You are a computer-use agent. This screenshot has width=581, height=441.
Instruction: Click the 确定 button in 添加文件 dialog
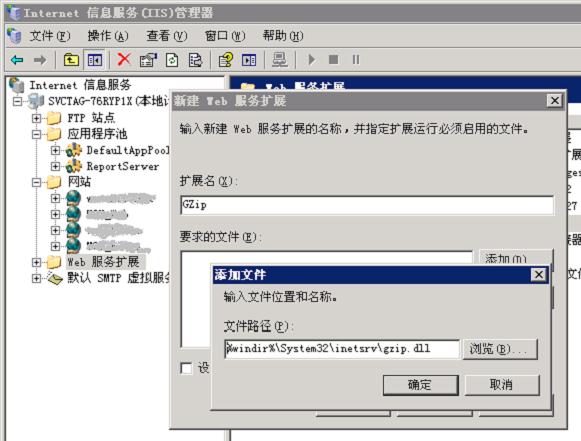click(421, 385)
